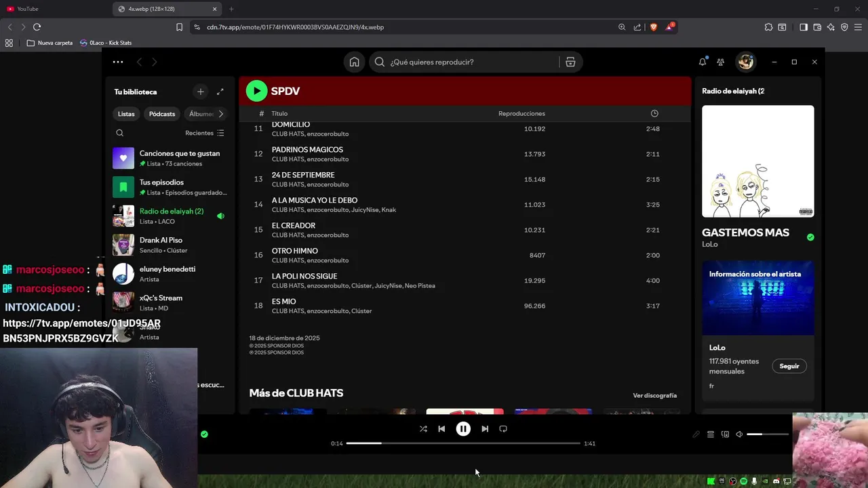Open the Más de CLUB HATS heading link
This screenshot has height=488, width=868.
[296, 393]
